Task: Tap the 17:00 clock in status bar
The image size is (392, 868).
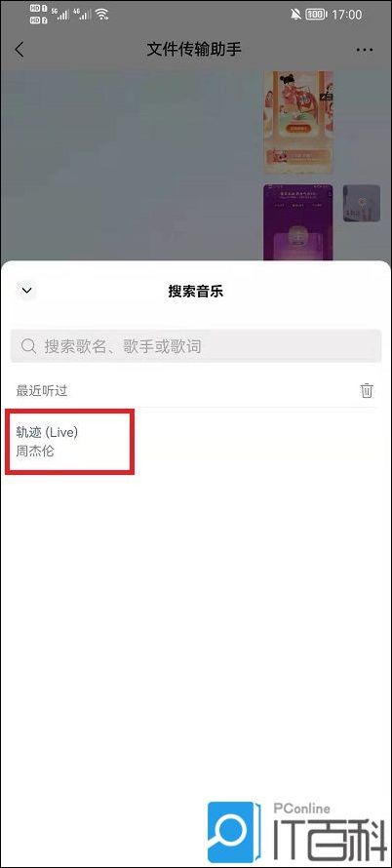Action: pos(346,15)
